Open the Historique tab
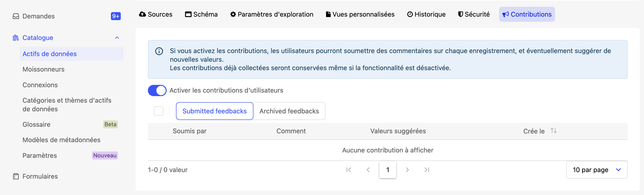The width and height of the screenshot is (644, 195). pos(426,14)
